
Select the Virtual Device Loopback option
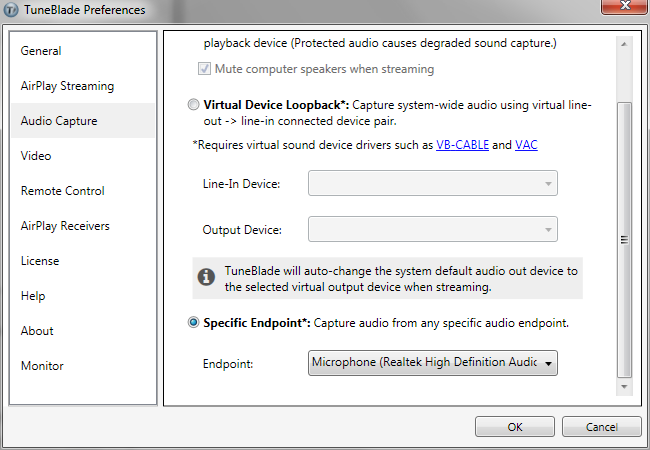193,104
